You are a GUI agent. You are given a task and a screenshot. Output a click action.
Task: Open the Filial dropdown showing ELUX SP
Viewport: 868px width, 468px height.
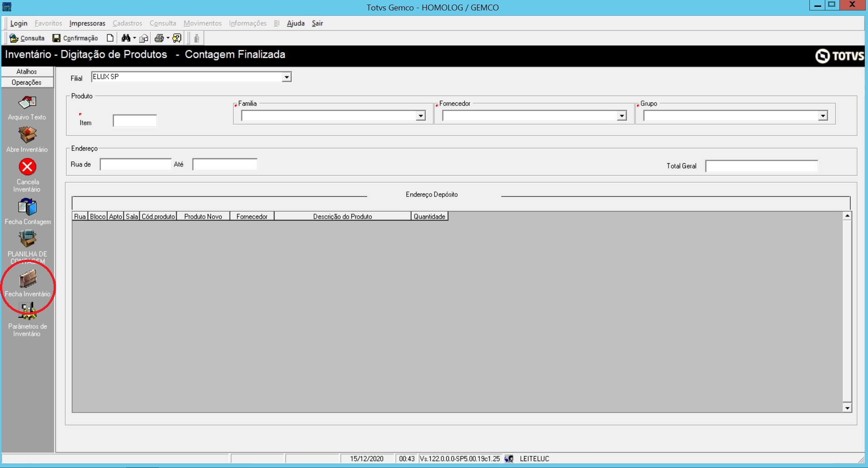click(286, 77)
